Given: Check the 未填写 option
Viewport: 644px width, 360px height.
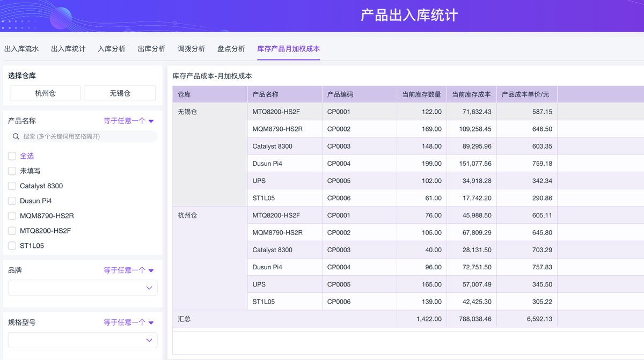Looking at the screenshot, I should (12, 171).
